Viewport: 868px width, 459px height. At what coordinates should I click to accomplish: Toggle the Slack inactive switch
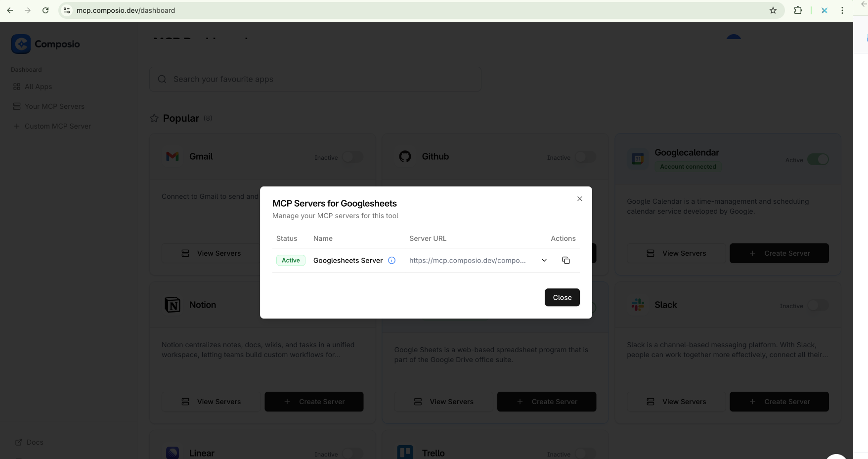(818, 306)
